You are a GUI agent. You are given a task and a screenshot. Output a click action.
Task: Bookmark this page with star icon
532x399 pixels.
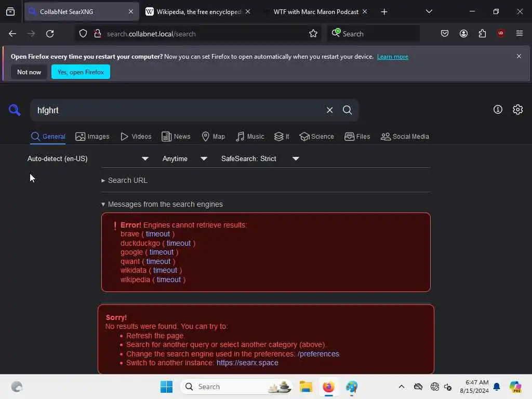click(x=313, y=34)
